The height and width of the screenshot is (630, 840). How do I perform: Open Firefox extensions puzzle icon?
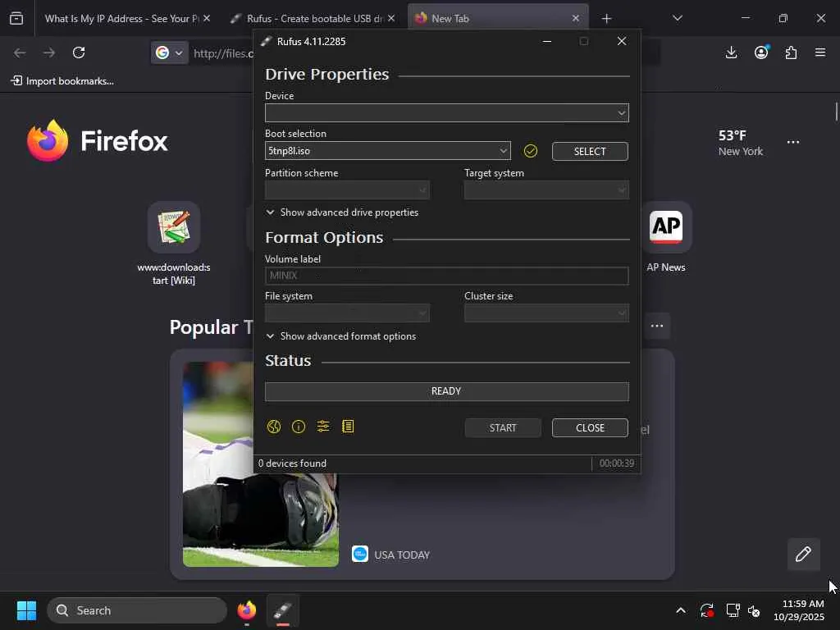pyautogui.click(x=791, y=52)
